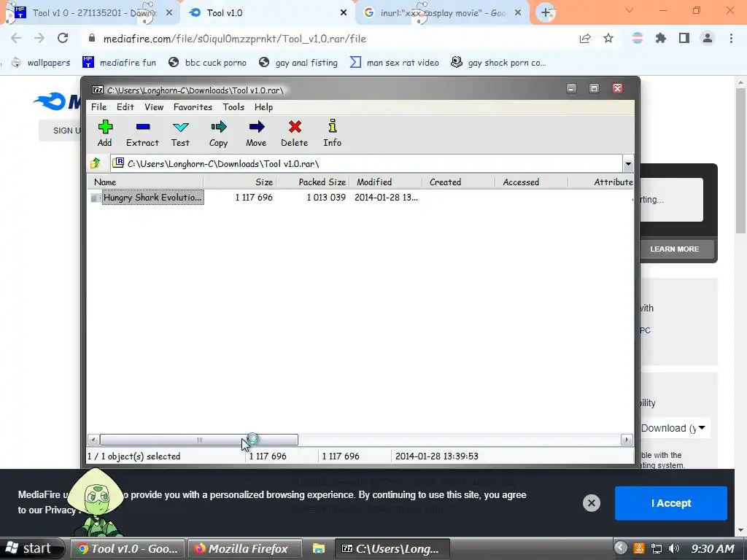The image size is (747, 560).
Task: Open the View menu
Action: [154, 106]
